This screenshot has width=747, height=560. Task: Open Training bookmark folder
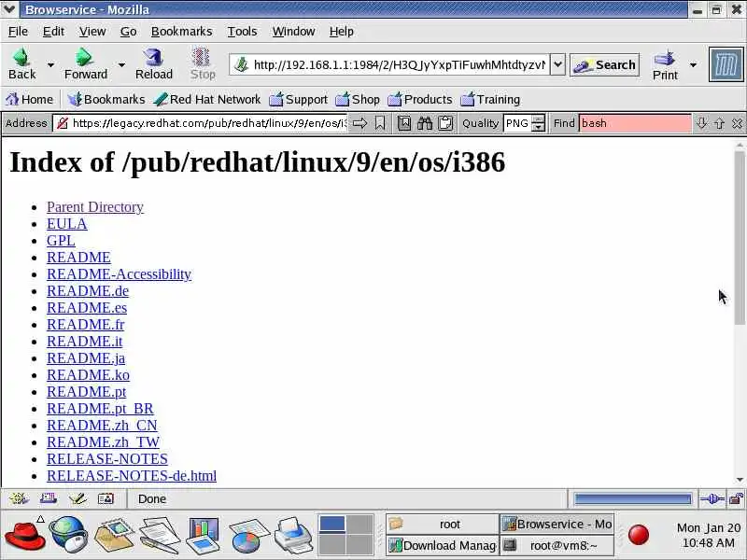(490, 99)
